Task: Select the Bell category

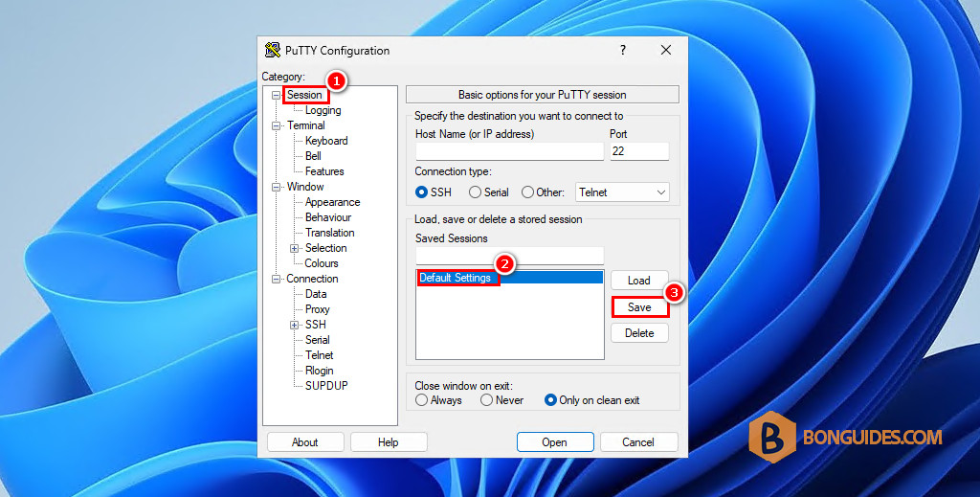Action: [x=313, y=156]
